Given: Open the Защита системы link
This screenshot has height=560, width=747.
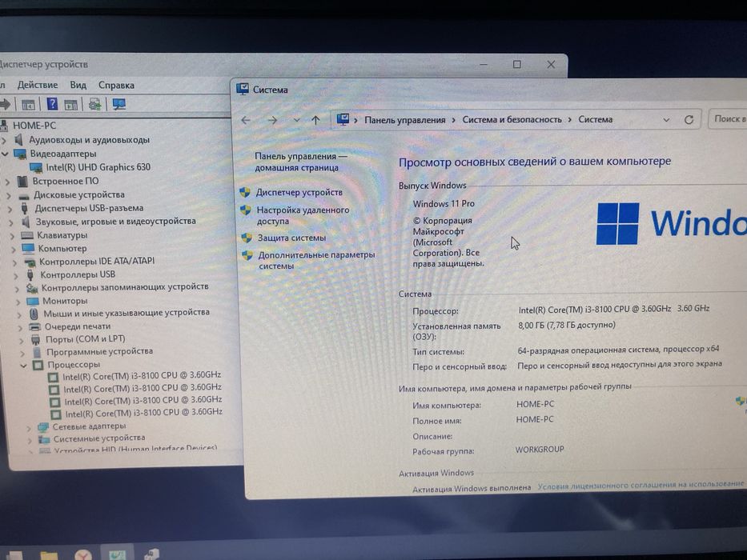Looking at the screenshot, I should [292, 238].
